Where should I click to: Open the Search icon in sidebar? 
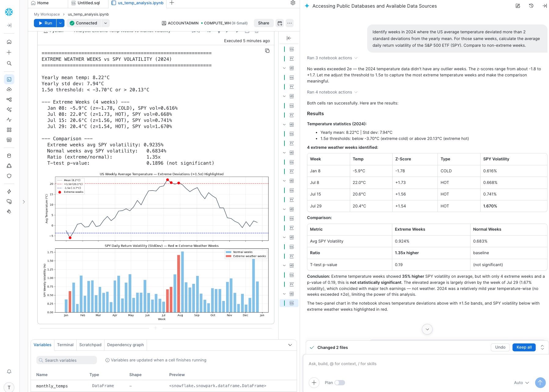click(9, 63)
